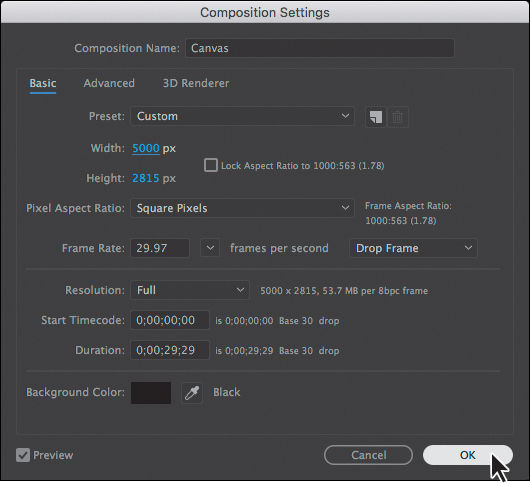
Task: Open the Drop Frame dropdown
Action: [413, 248]
